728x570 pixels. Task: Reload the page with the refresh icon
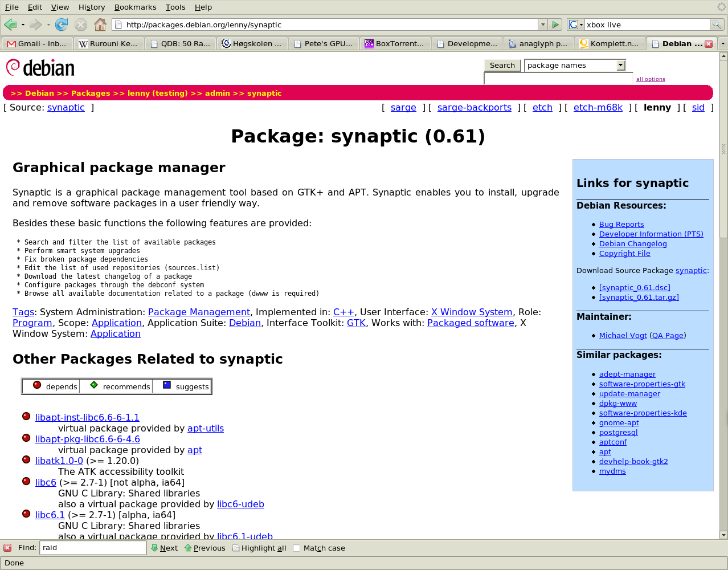62,25
